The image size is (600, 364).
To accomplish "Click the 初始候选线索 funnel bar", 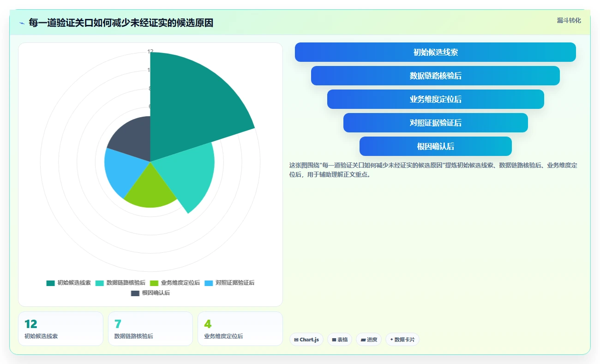I will tap(435, 52).
